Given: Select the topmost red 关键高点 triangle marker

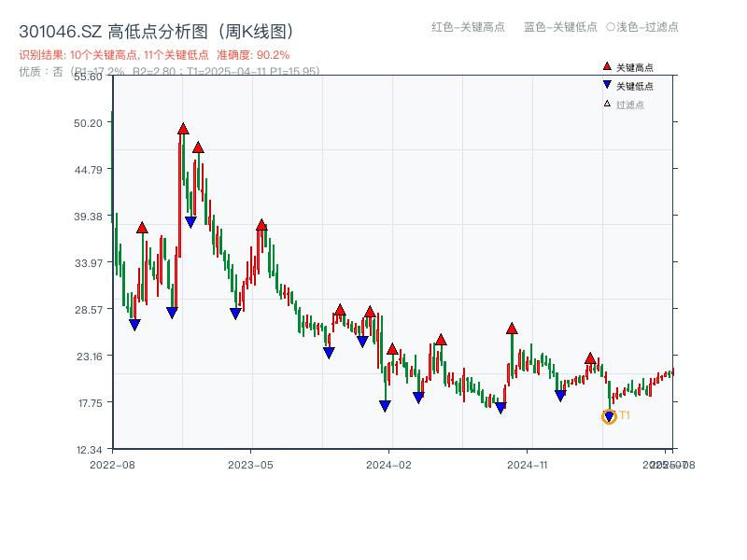Looking at the screenshot, I should click(183, 128).
